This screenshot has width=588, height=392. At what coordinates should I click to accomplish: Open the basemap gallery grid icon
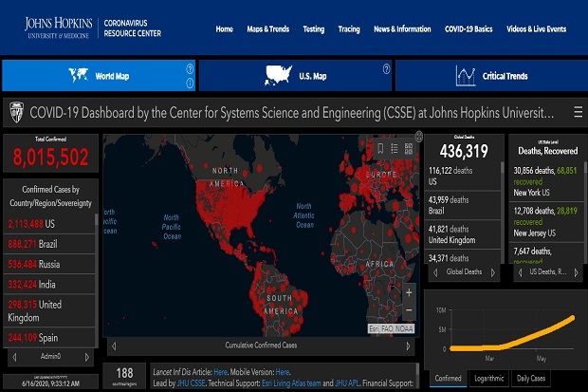[409, 149]
